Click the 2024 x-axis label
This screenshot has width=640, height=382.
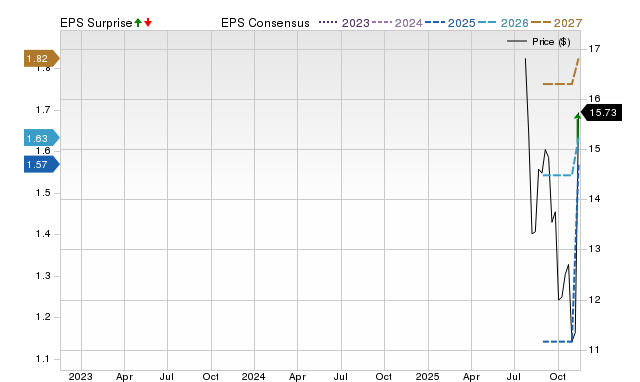tap(253, 376)
